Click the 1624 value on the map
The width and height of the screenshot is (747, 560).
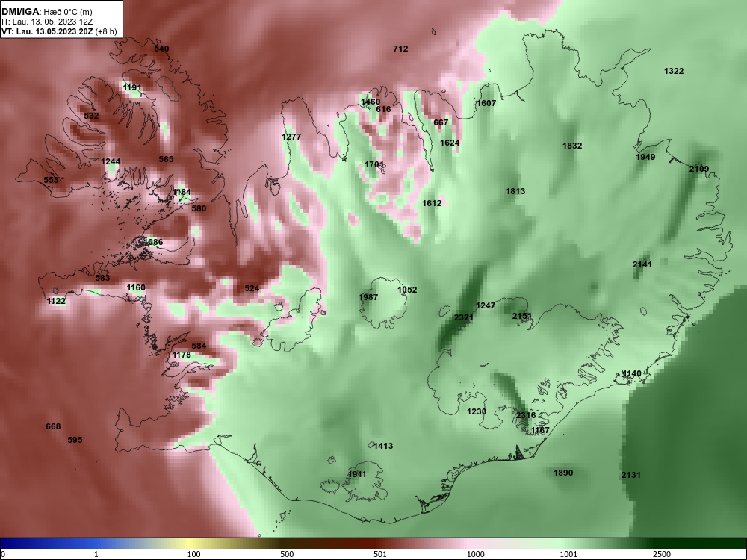tap(450, 143)
